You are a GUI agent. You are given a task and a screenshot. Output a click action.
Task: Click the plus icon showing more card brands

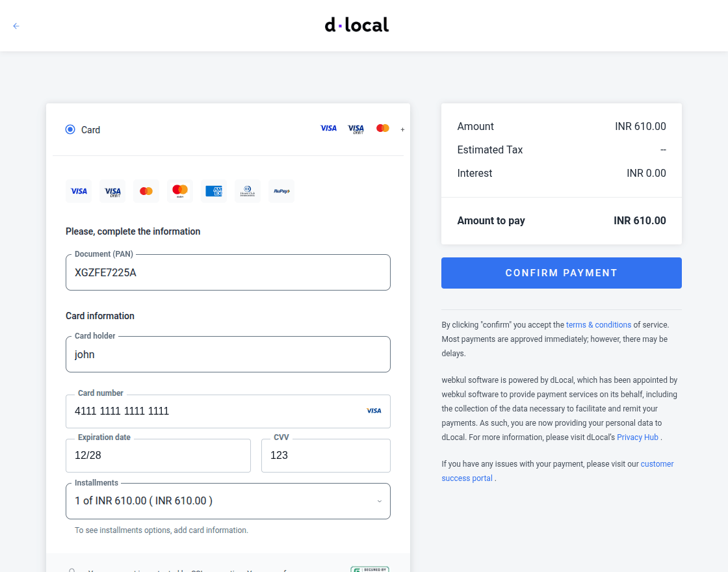(402, 129)
